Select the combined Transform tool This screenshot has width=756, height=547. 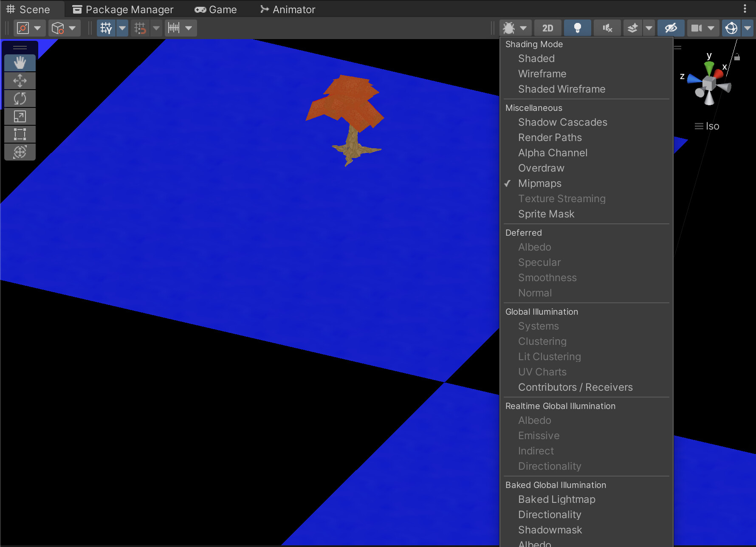[x=20, y=152]
